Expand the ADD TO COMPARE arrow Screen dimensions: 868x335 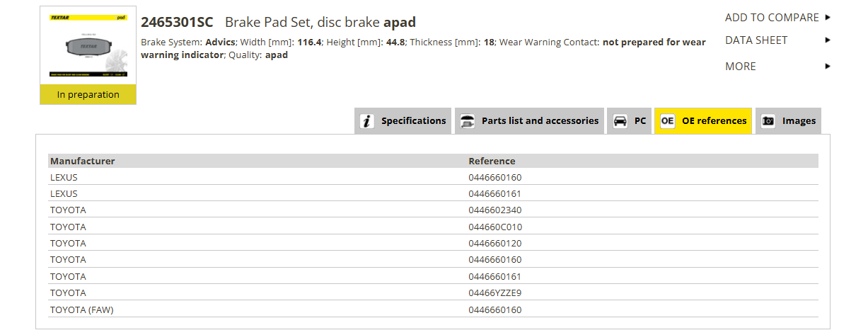(828, 17)
